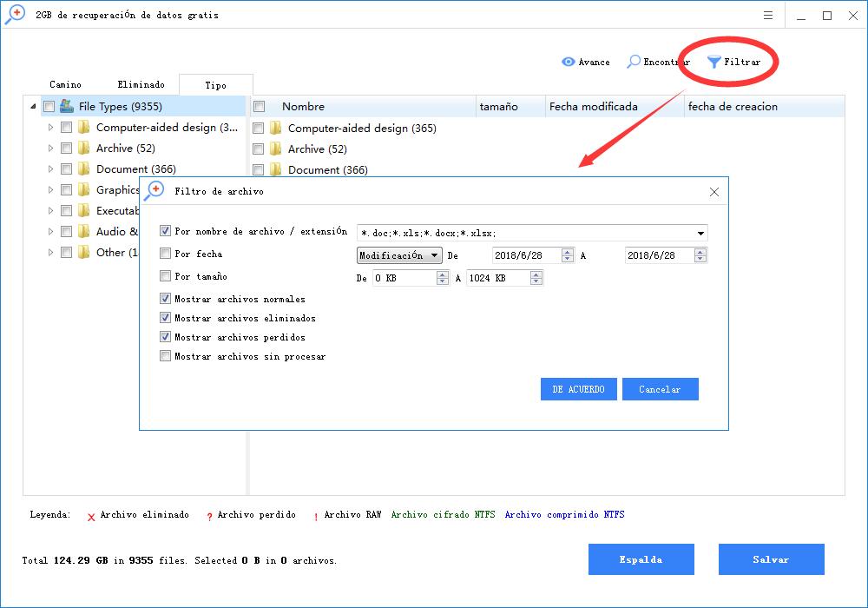Check Archive (52) checkbox in tree

(x=67, y=149)
